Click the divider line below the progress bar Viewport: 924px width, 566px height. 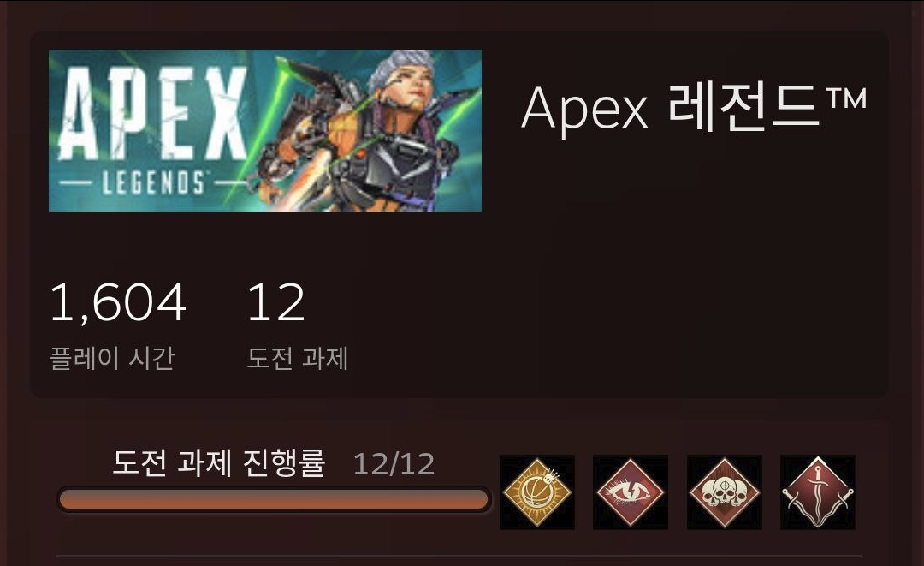[459, 556]
